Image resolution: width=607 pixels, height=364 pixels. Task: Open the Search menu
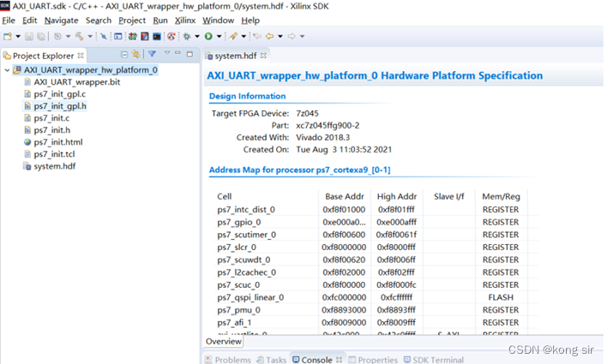coord(99,21)
